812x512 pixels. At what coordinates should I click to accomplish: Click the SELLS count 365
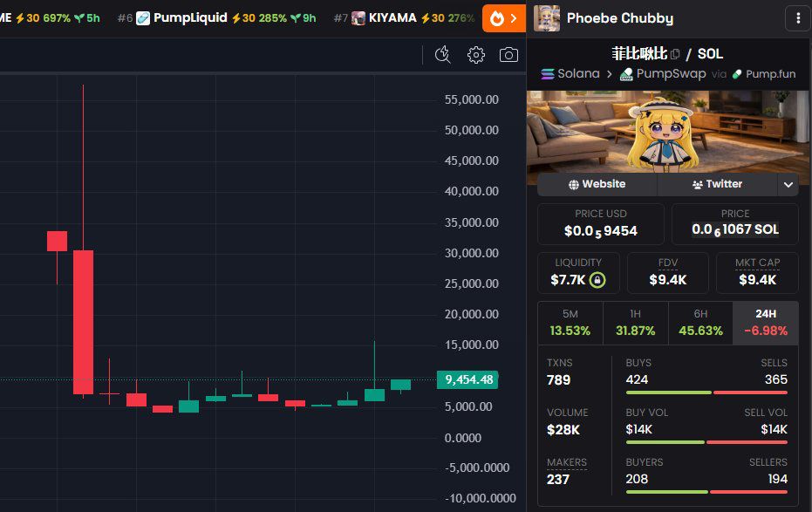point(775,379)
